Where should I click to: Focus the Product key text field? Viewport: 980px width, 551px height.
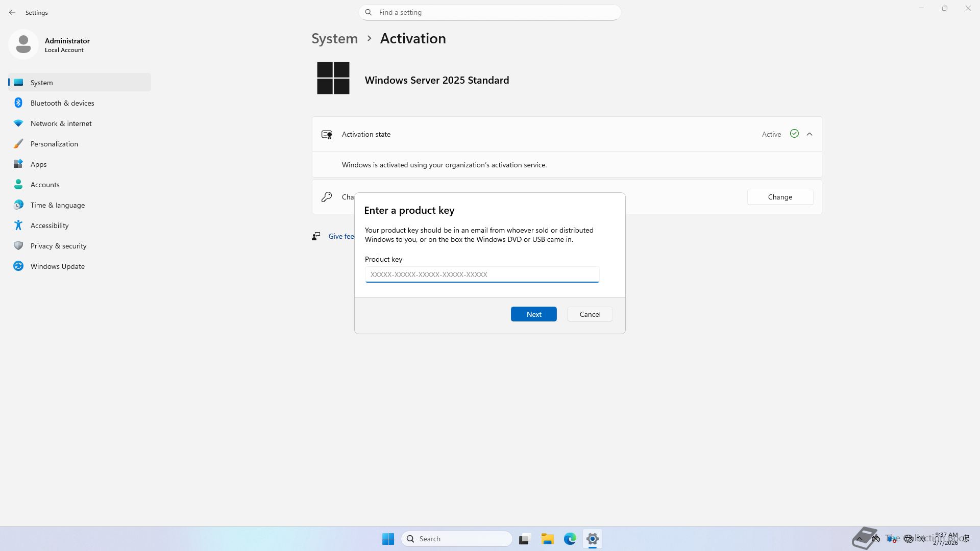[x=482, y=274]
